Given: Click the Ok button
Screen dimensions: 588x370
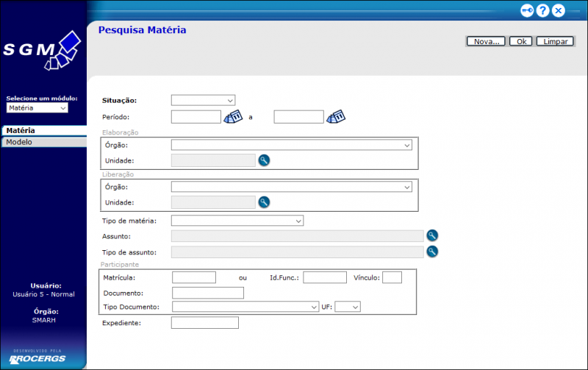Looking at the screenshot, I should pyautogui.click(x=521, y=41).
